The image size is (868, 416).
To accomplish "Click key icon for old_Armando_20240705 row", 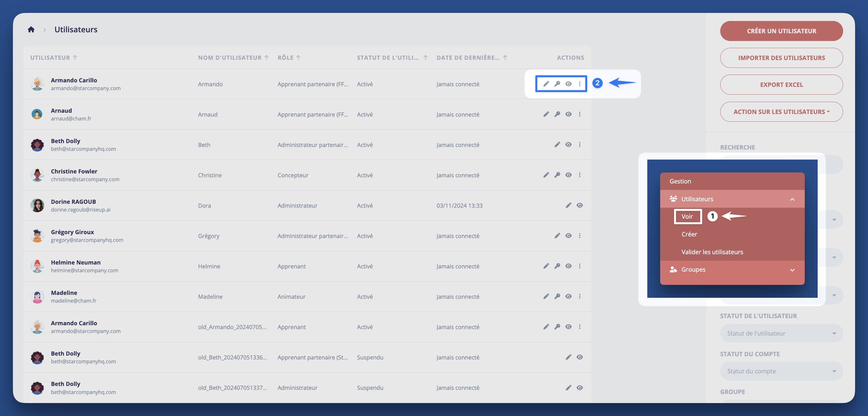I will click(x=557, y=327).
